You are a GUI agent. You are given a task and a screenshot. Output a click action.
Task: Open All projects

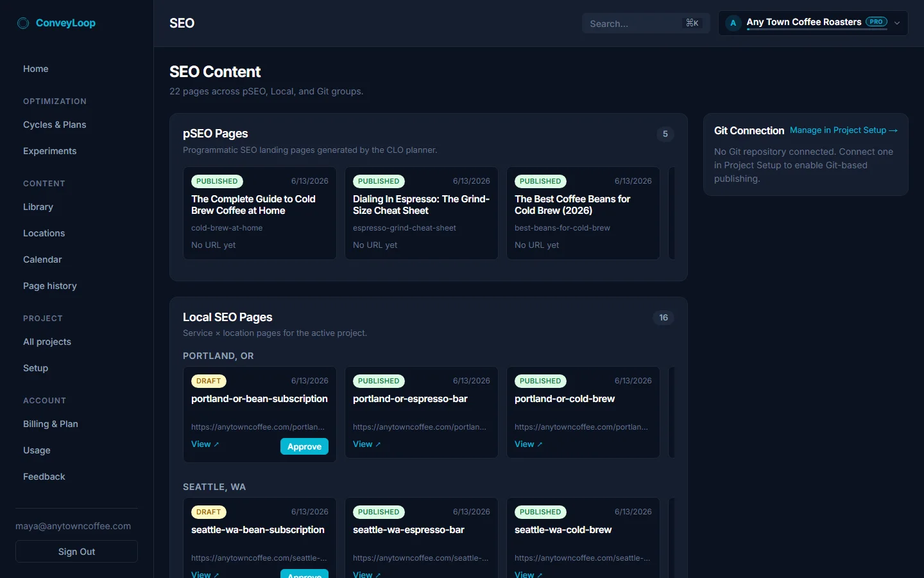pyautogui.click(x=47, y=342)
